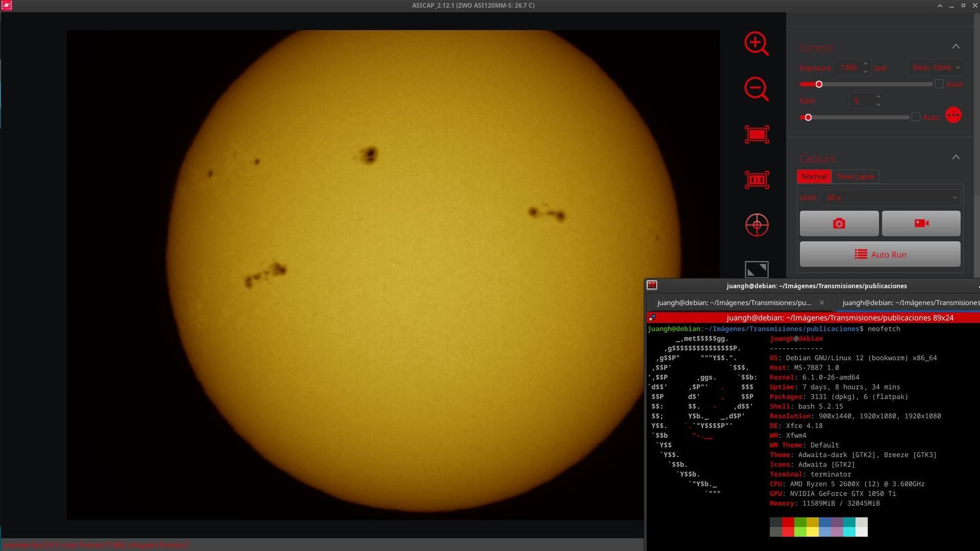Open additional gain settings via red dots button
This screenshot has width=980, height=551.
953,115
